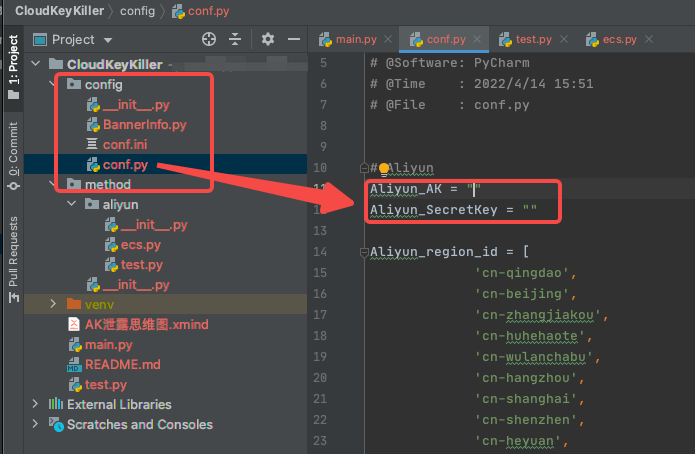The width and height of the screenshot is (695, 454).
Task: Open the 1: Project tool window tab
Action: (14, 67)
